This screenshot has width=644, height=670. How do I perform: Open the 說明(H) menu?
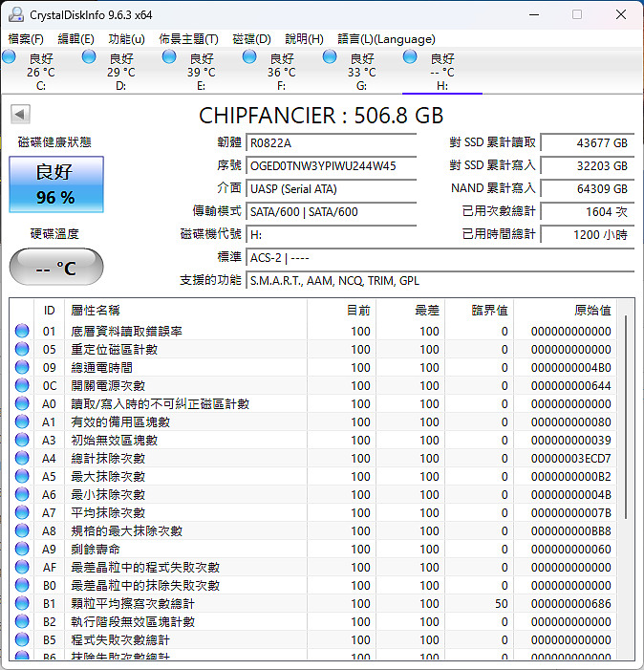point(304,39)
